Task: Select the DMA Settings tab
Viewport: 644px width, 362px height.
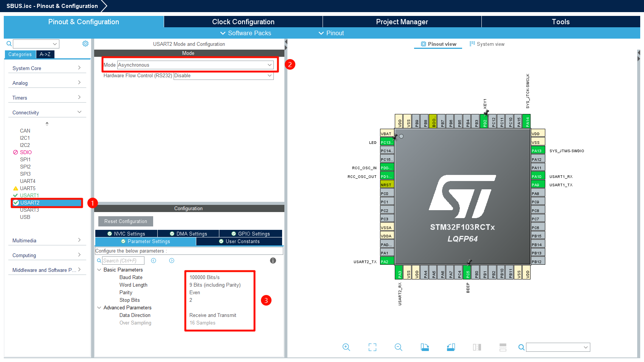Action: [188, 234]
